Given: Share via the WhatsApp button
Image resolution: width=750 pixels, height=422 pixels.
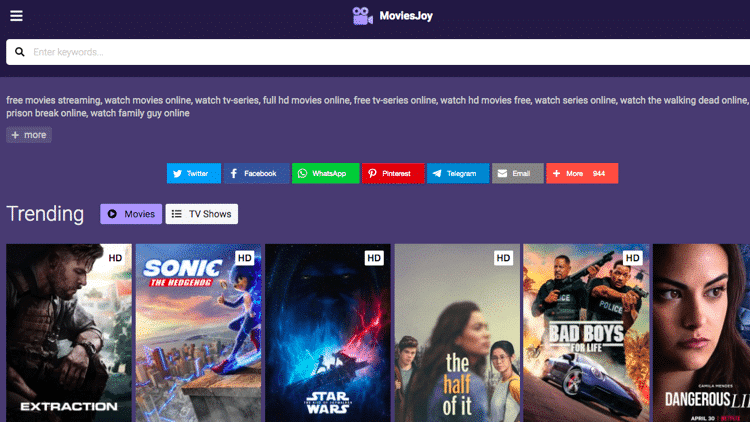Looking at the screenshot, I should [x=324, y=173].
